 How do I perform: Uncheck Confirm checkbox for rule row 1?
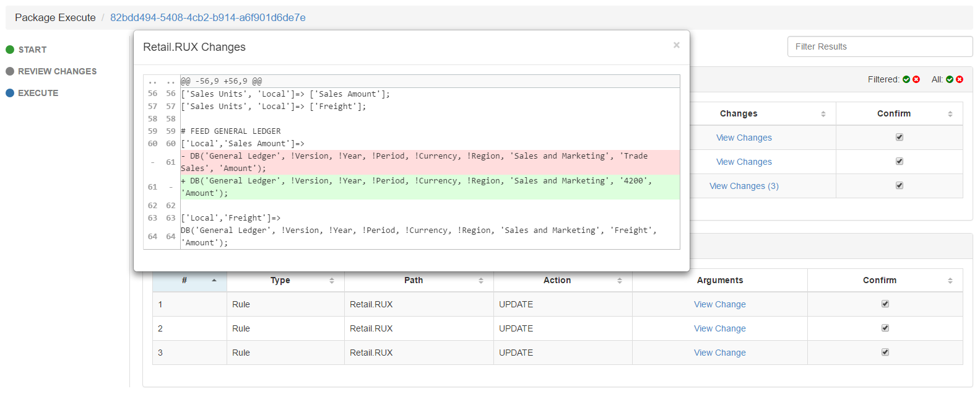coord(885,304)
